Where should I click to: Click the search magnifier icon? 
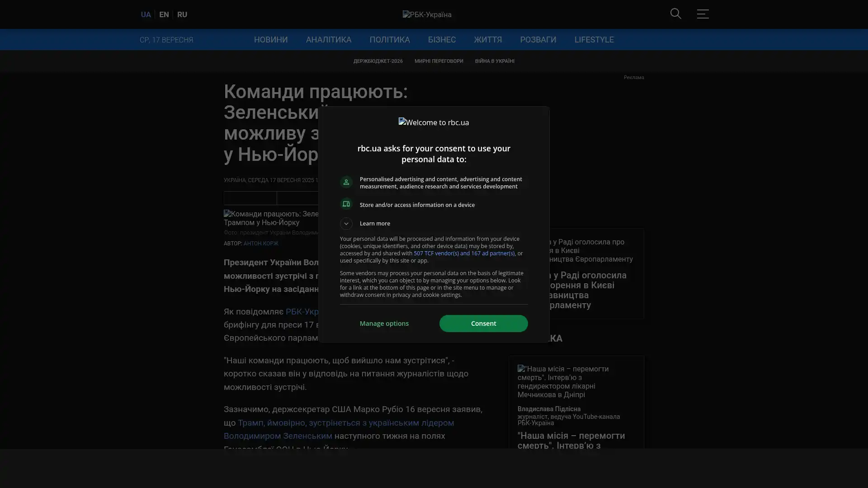pyautogui.click(x=675, y=14)
